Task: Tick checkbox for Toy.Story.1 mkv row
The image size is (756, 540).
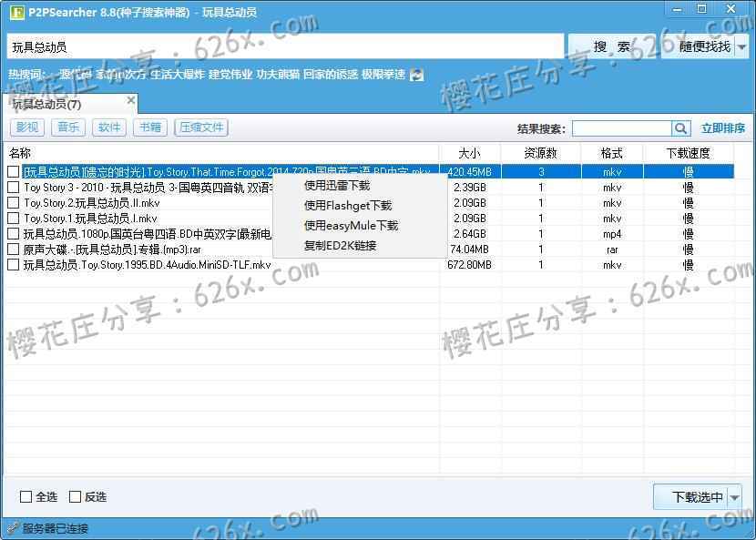Action: [14, 218]
